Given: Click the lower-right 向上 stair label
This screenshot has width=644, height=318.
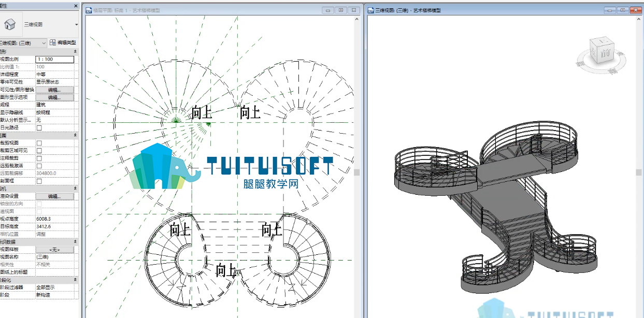Looking at the screenshot, I should 271,229.
